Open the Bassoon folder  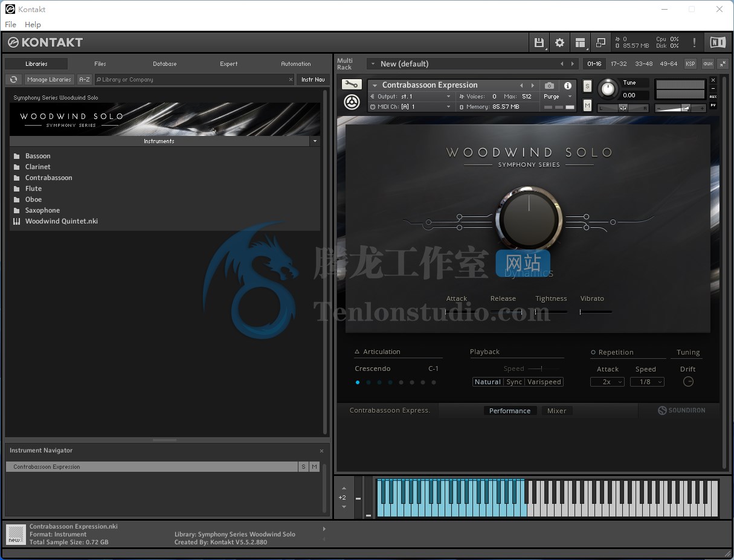coord(38,156)
